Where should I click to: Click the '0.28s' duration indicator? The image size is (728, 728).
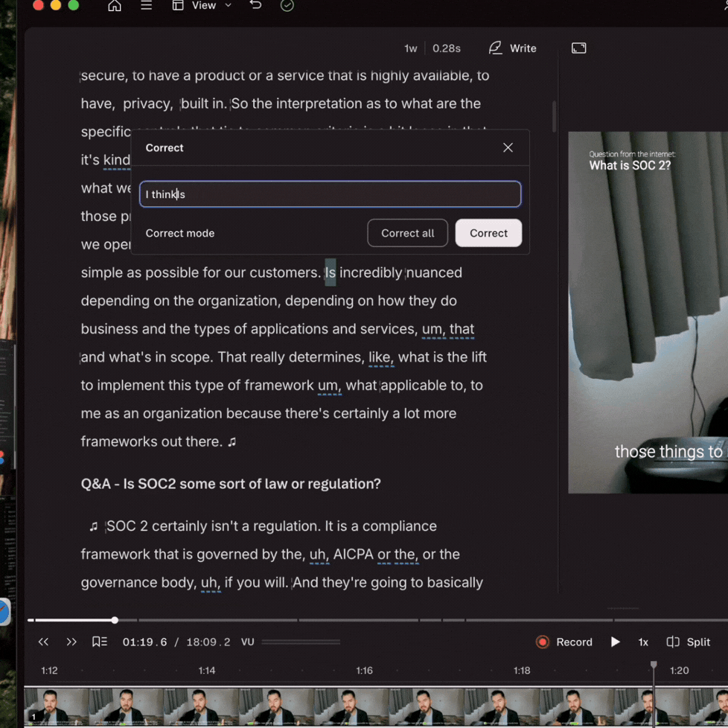pyautogui.click(x=446, y=48)
